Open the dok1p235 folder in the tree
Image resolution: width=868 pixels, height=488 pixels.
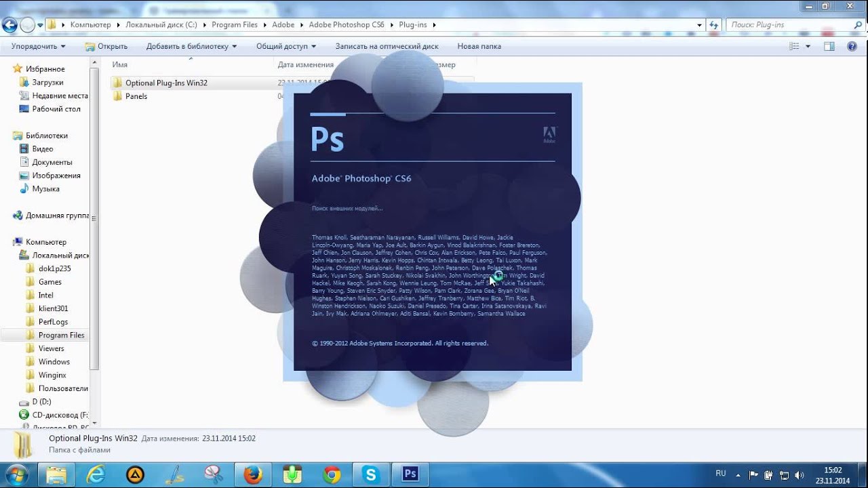pos(54,268)
